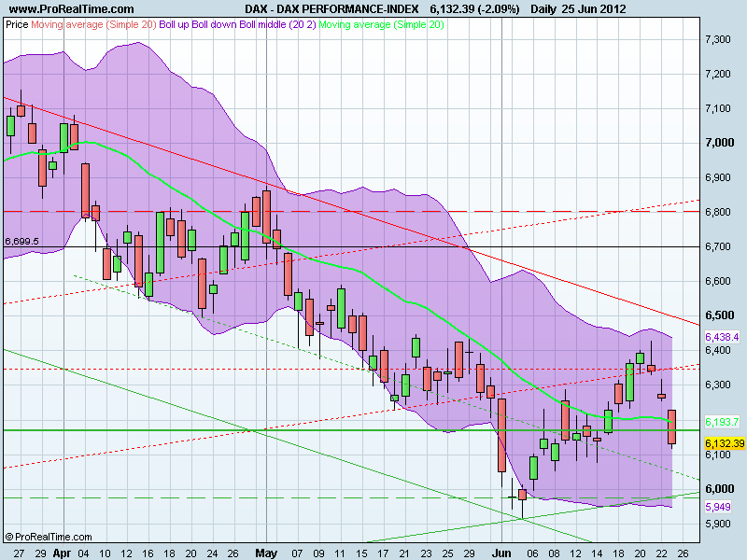Click the 7,300 price axis label
Viewport: 747px width, 560px height.
click(x=717, y=39)
